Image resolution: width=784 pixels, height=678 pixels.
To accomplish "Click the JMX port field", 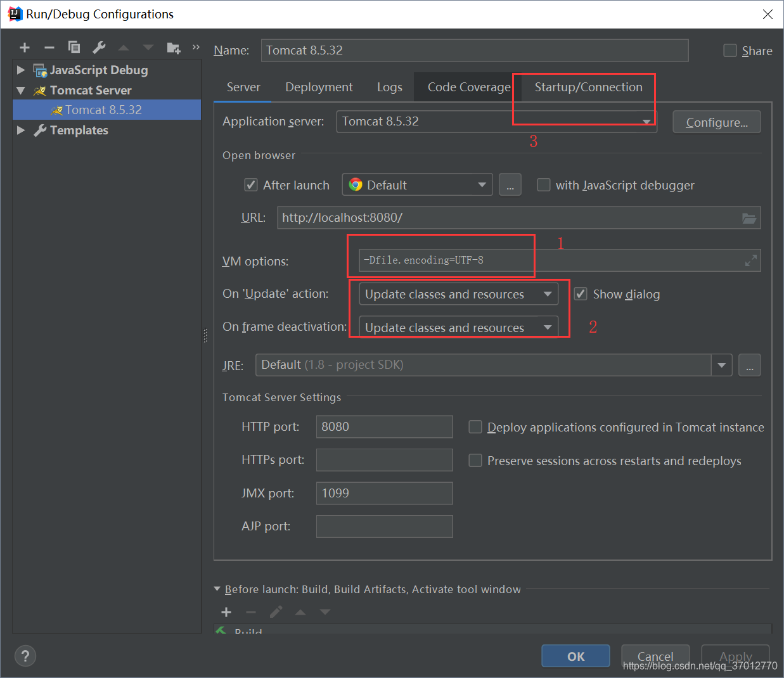I will click(x=384, y=493).
